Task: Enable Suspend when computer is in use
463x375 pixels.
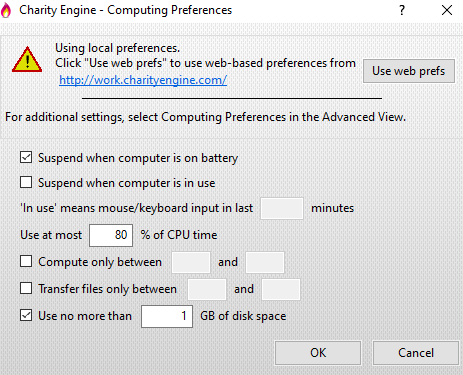Action: pyautogui.click(x=26, y=182)
